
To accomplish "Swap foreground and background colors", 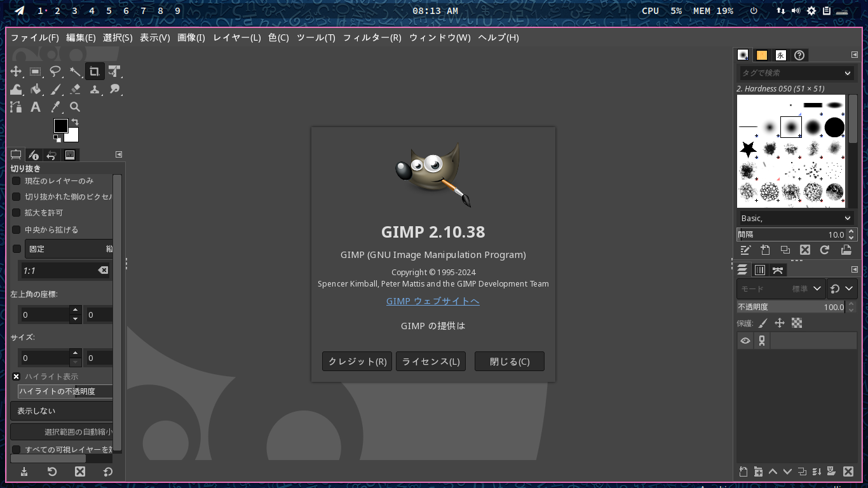I will 75,121.
